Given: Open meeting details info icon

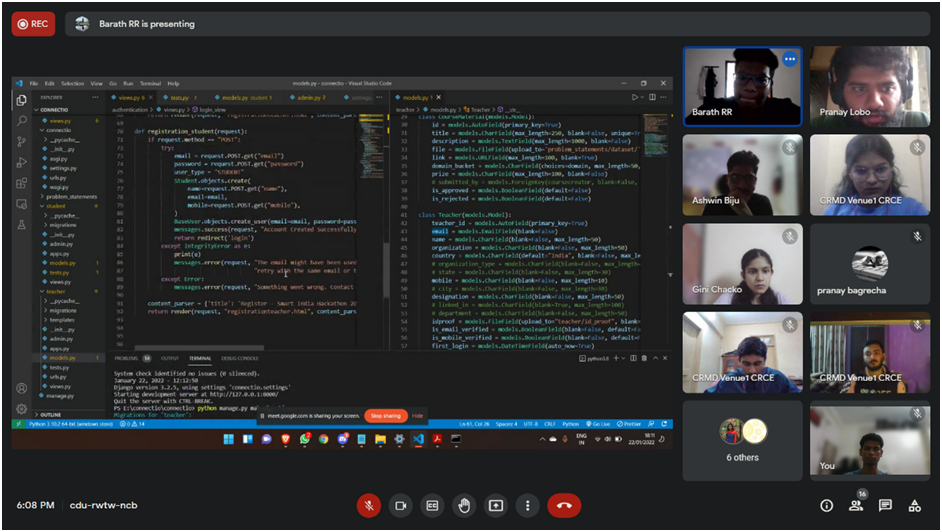Looking at the screenshot, I should click(826, 506).
